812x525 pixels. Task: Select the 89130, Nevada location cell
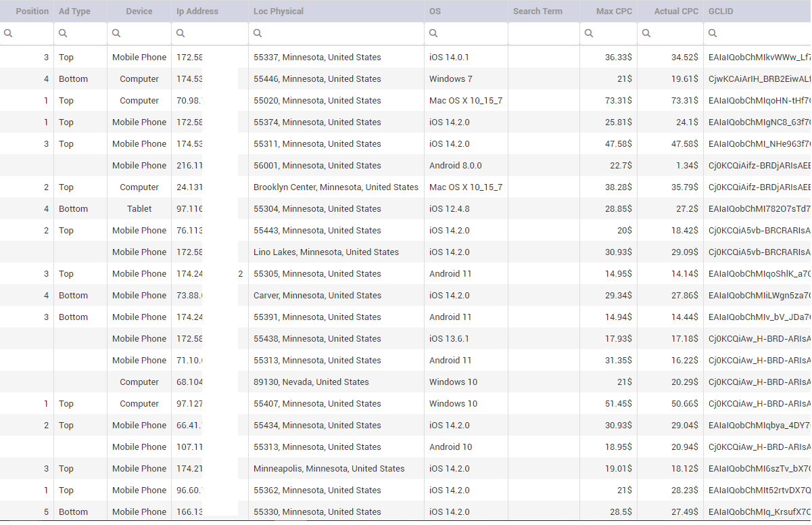(311, 382)
